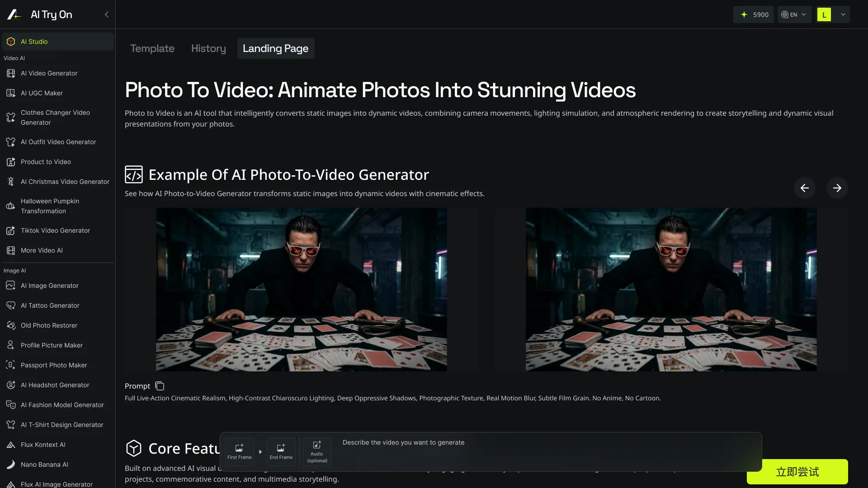This screenshot has height=488, width=868.
Task: Open Product to Video link
Action: 46,162
